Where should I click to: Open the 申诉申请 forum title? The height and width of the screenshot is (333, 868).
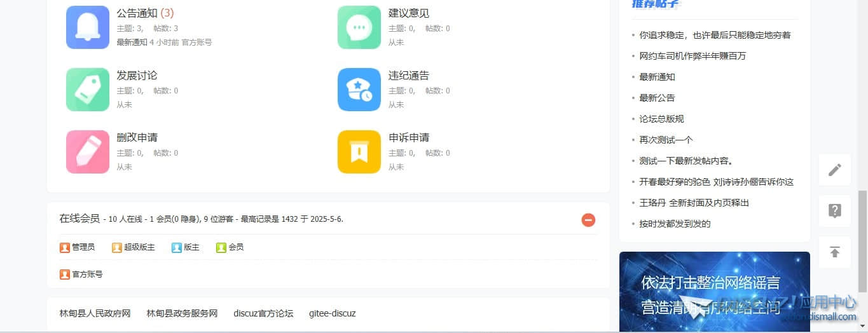point(409,137)
